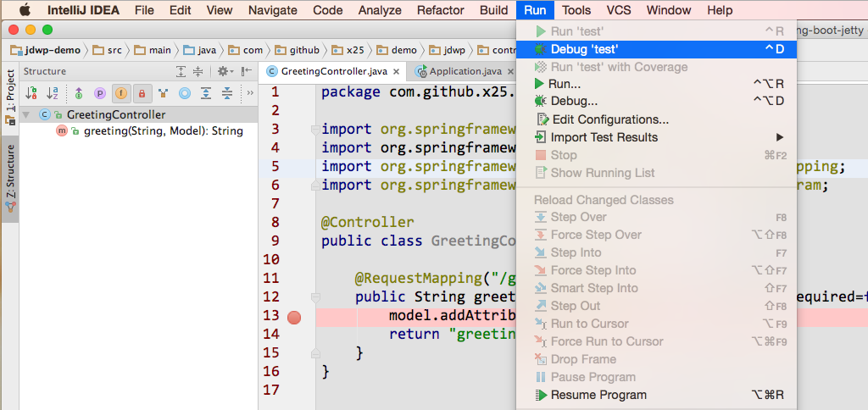Open the Build menu
Viewport: 868px width, 410px height.
pos(494,10)
